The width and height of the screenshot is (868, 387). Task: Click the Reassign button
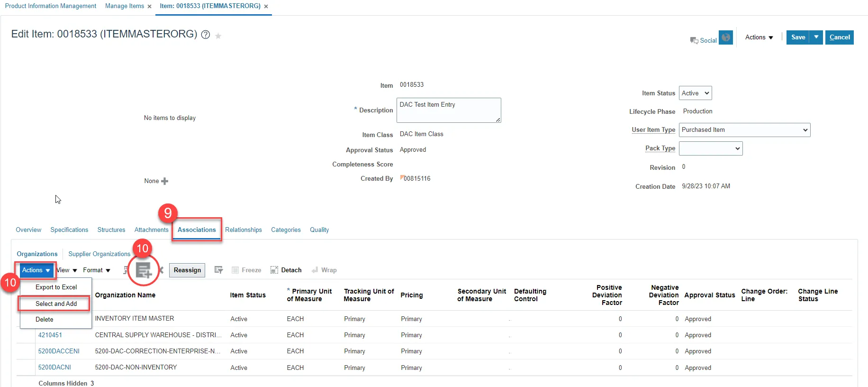click(x=187, y=270)
